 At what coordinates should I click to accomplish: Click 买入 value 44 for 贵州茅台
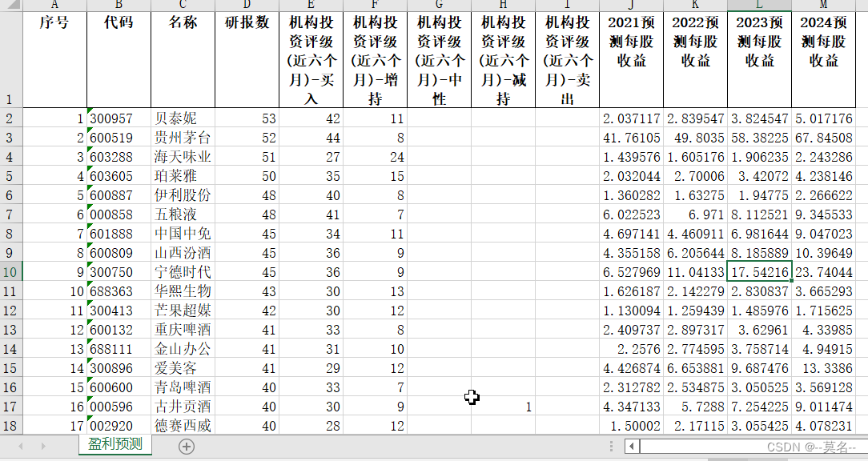(311, 137)
